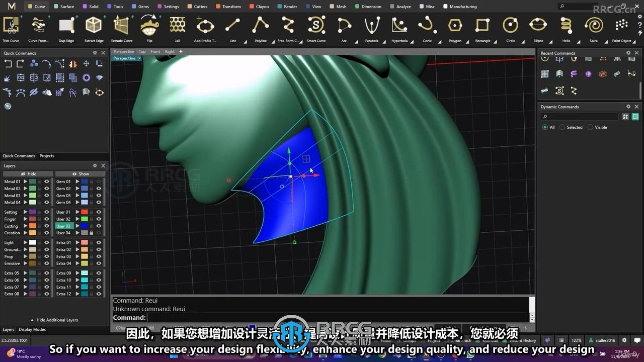The width and height of the screenshot is (644, 362).
Task: Select the Spiral tool
Action: [594, 29]
